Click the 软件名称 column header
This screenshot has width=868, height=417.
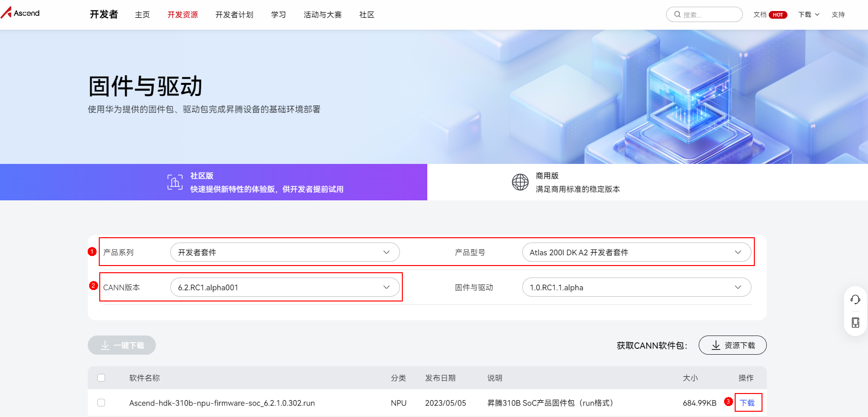[144, 378]
